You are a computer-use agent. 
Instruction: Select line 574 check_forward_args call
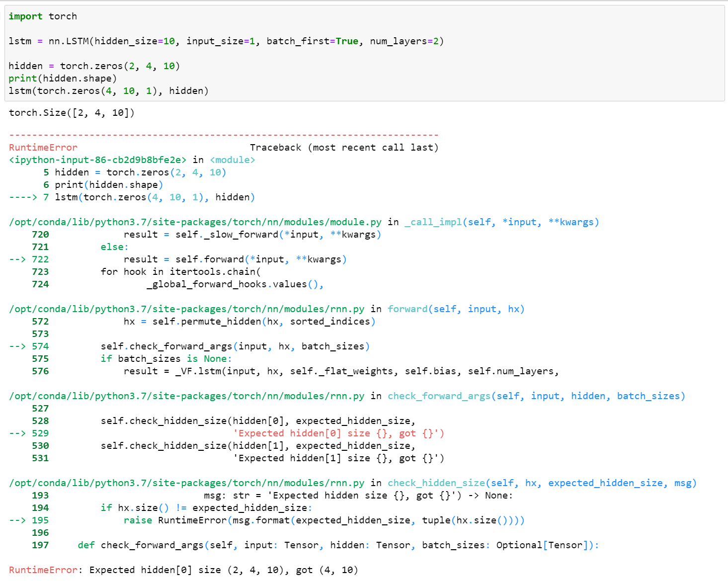tap(234, 346)
